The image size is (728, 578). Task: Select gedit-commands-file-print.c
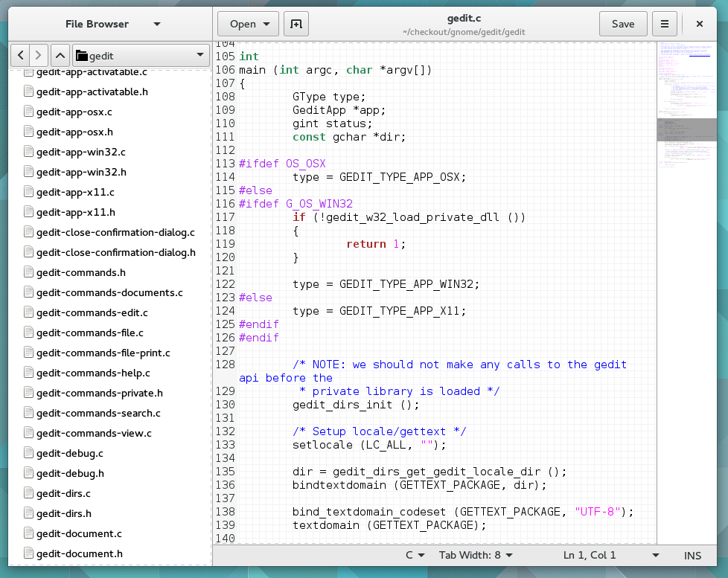coord(103,353)
